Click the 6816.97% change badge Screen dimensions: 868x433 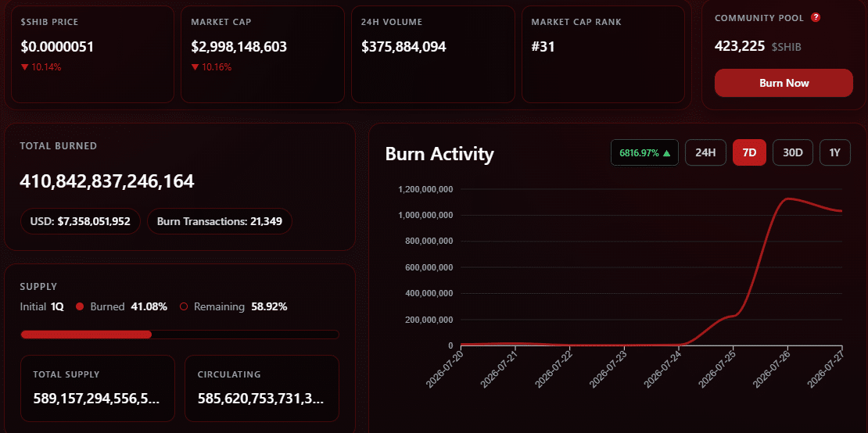[x=644, y=152]
